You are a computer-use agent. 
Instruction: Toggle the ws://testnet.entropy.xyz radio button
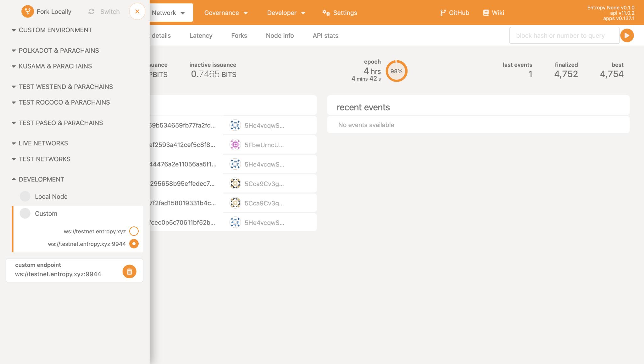(134, 231)
